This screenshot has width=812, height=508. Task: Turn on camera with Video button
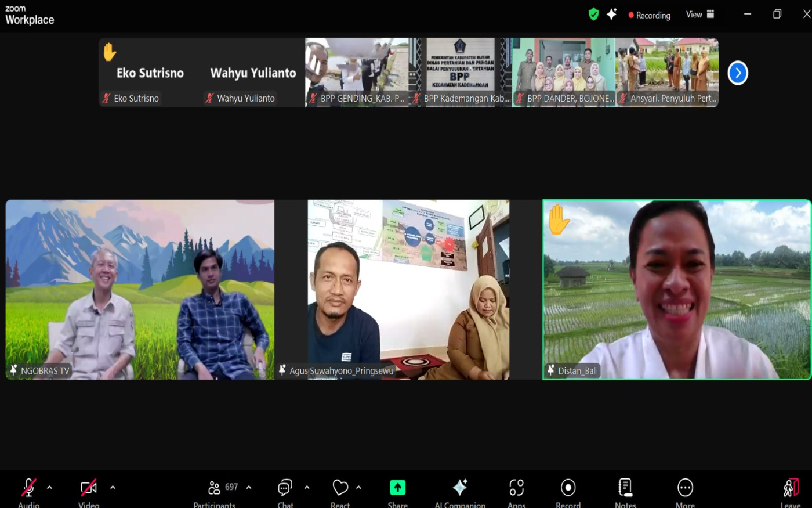click(x=89, y=488)
